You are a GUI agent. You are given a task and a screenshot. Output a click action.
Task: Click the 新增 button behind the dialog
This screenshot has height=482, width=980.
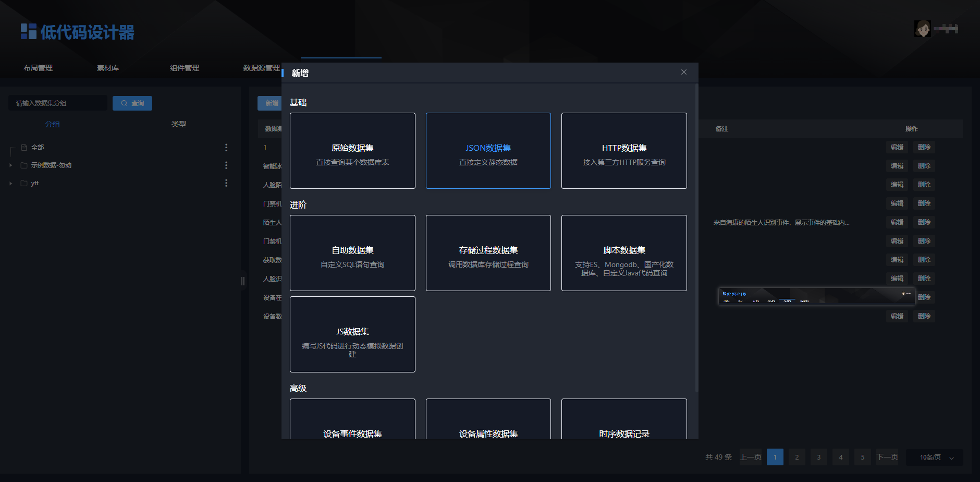point(269,103)
